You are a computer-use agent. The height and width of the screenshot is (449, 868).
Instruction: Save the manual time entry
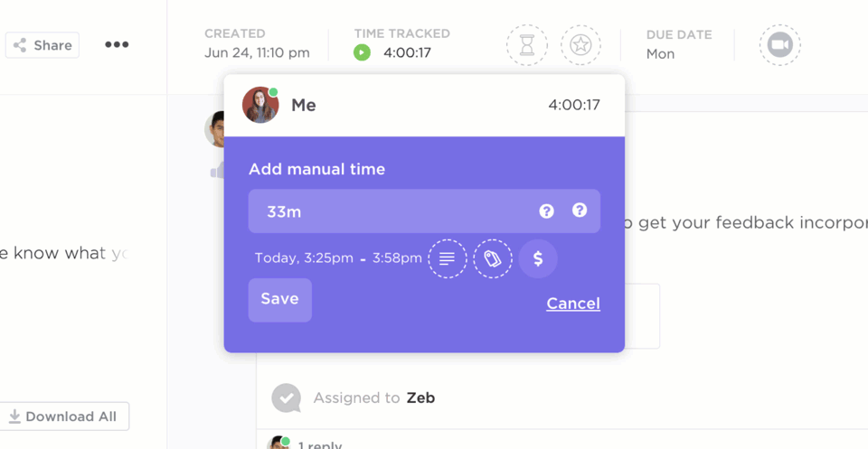tap(279, 300)
